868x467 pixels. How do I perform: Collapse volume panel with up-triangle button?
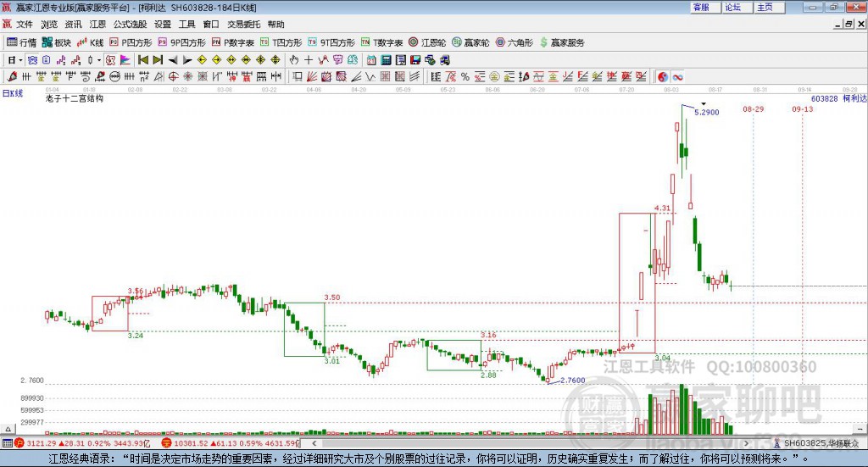(x=8, y=429)
